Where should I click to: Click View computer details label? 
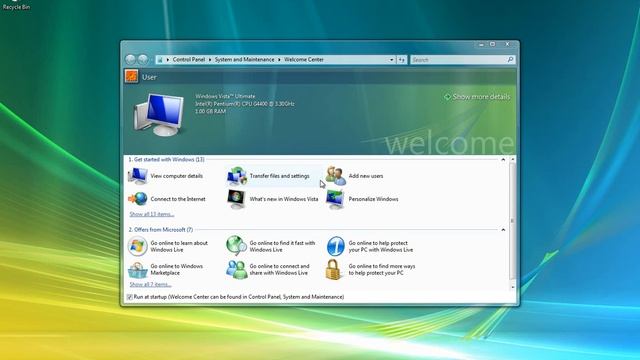coord(177,176)
